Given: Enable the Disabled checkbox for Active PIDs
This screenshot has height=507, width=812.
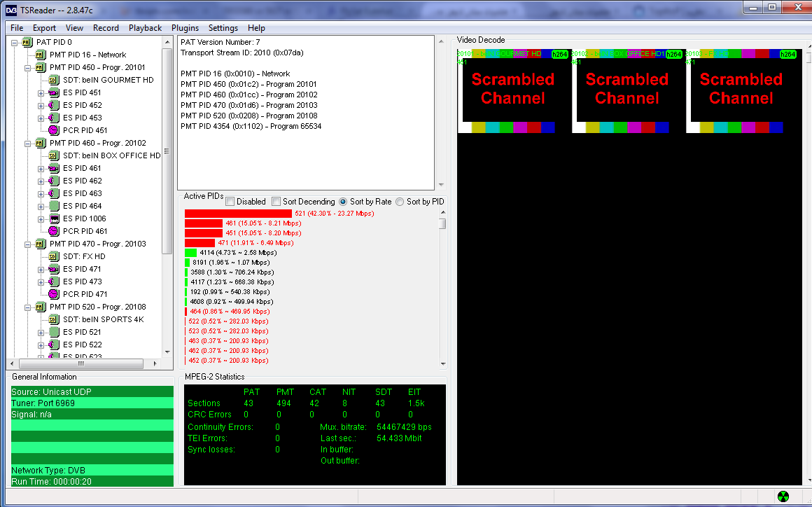Looking at the screenshot, I should point(230,202).
